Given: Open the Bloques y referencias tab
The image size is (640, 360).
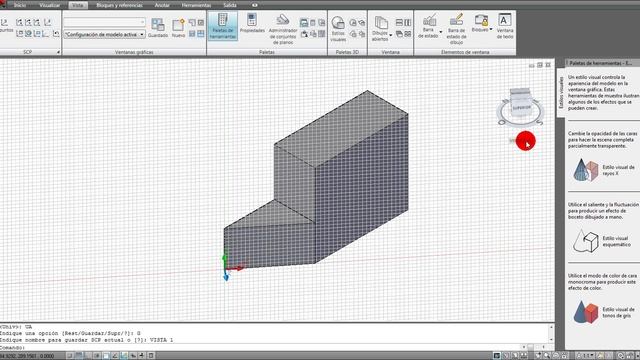Looking at the screenshot, I should click(x=119, y=5).
